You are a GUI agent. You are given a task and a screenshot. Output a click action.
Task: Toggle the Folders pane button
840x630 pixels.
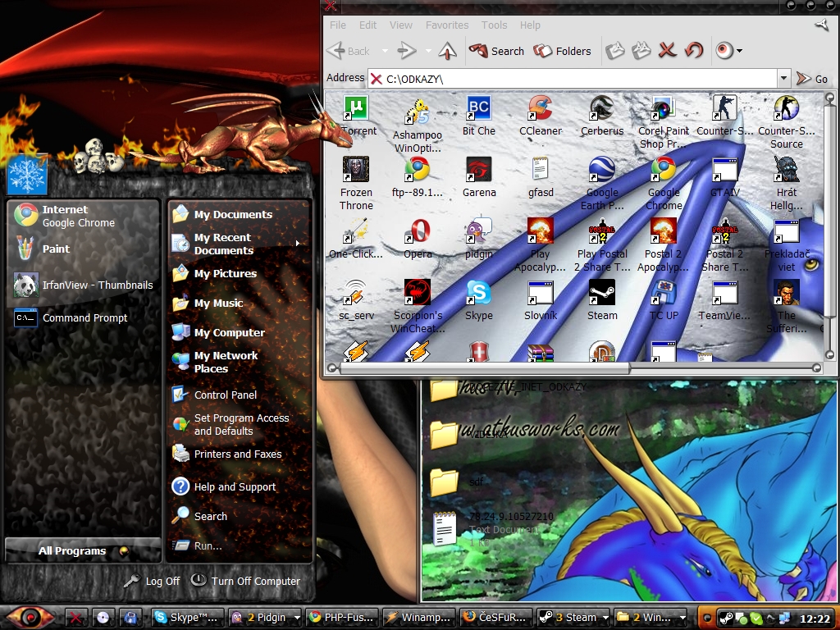(x=563, y=51)
